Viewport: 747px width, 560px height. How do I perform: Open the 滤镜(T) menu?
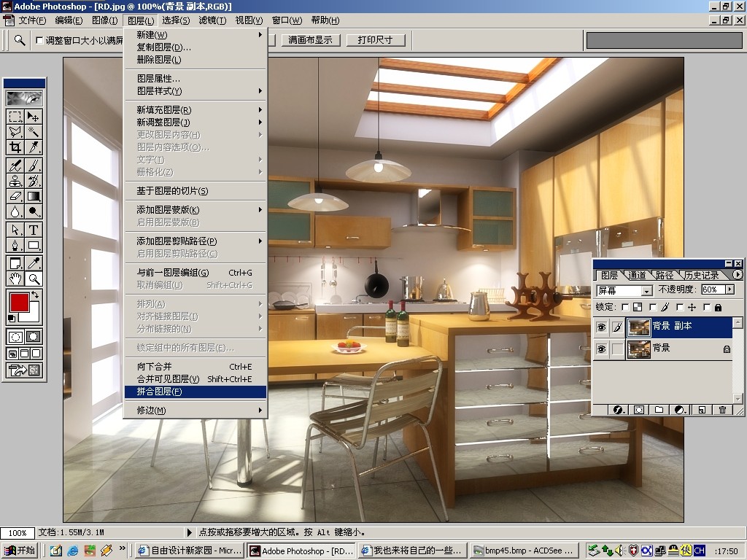[x=212, y=20]
